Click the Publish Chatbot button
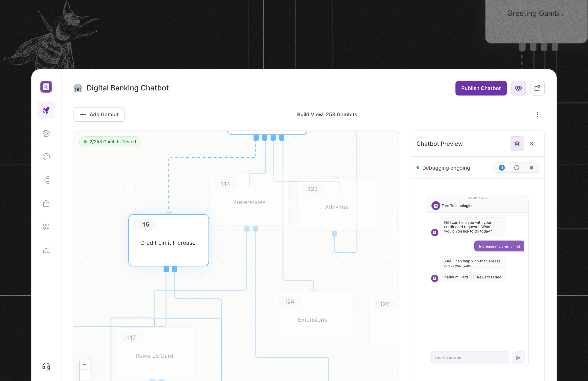This screenshot has width=588, height=381. 481,88
